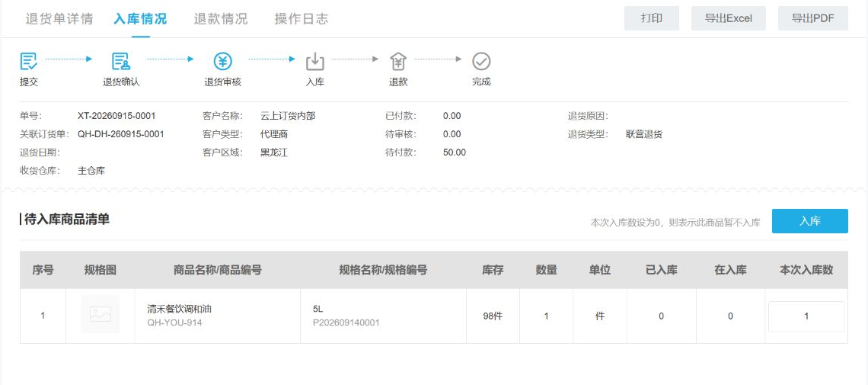Click the unit cell 件 in row 1

(x=599, y=316)
